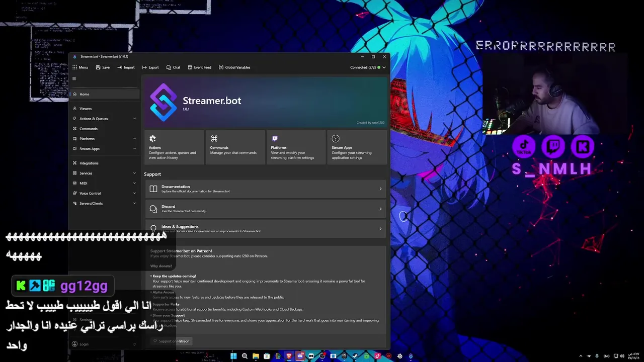The width and height of the screenshot is (644, 362).
Task: Open Ideas & Suggestions link
Action: [x=266, y=229]
